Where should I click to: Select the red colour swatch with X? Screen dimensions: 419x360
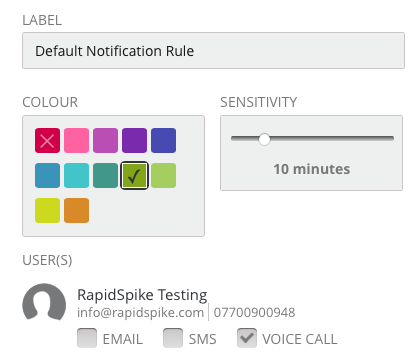point(47,140)
